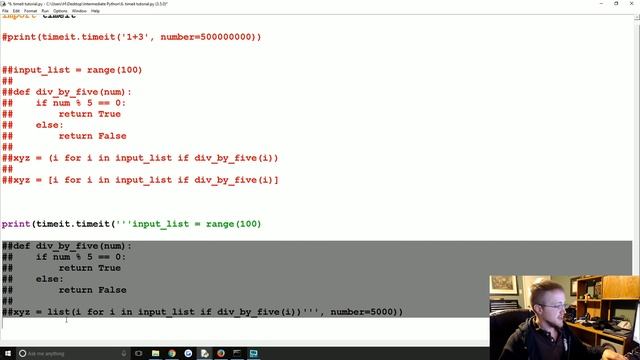
Task: Click the 'print(timeit.timeit(' active code line
Action: click(131, 224)
